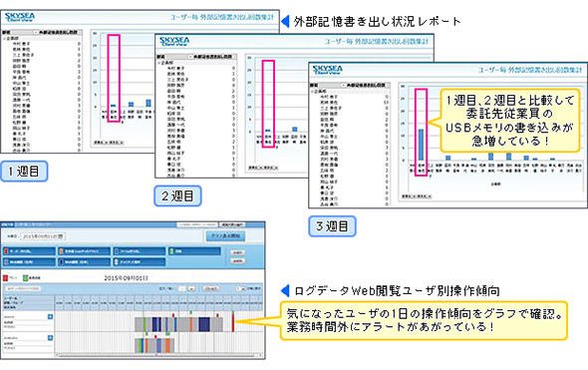Screen dimensions: 588x370
Task: Click the legend buttons below the week-2 chart
Action: click(263, 168)
